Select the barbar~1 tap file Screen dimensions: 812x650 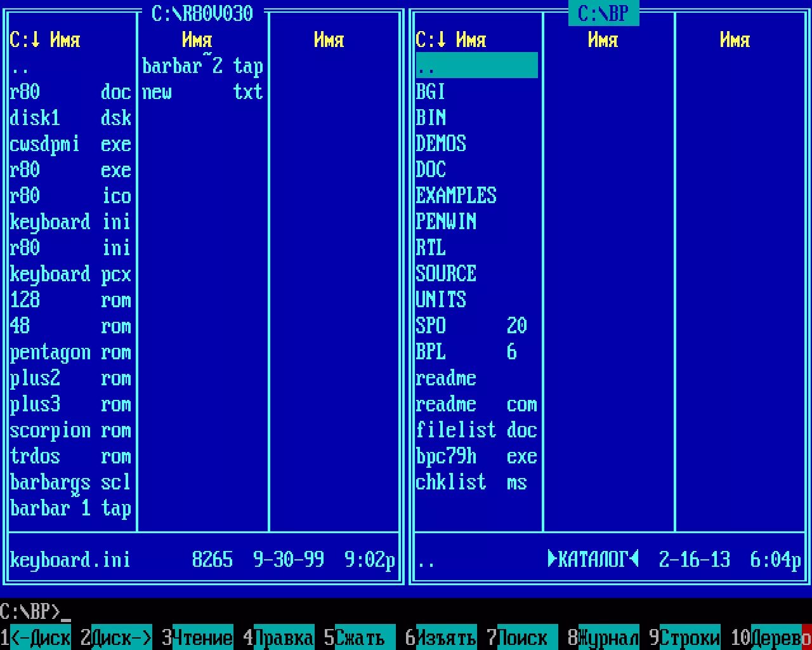pyautogui.click(x=71, y=508)
